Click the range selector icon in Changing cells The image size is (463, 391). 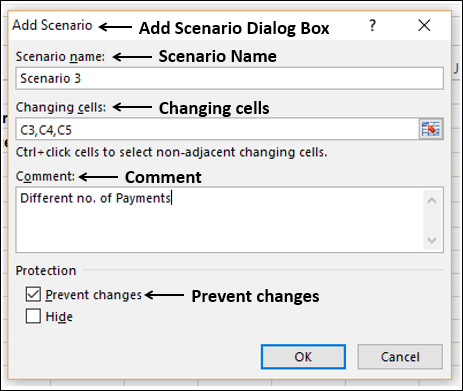tap(431, 129)
